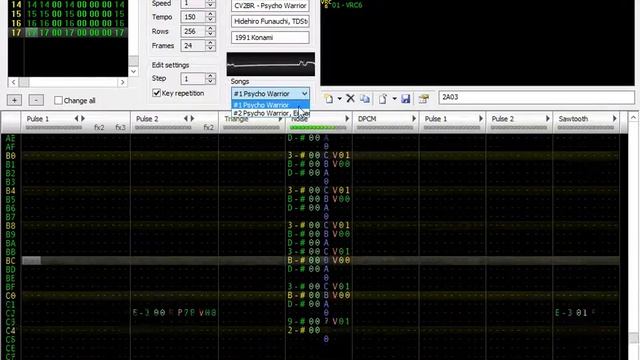Click the Step value field

(x=193, y=78)
